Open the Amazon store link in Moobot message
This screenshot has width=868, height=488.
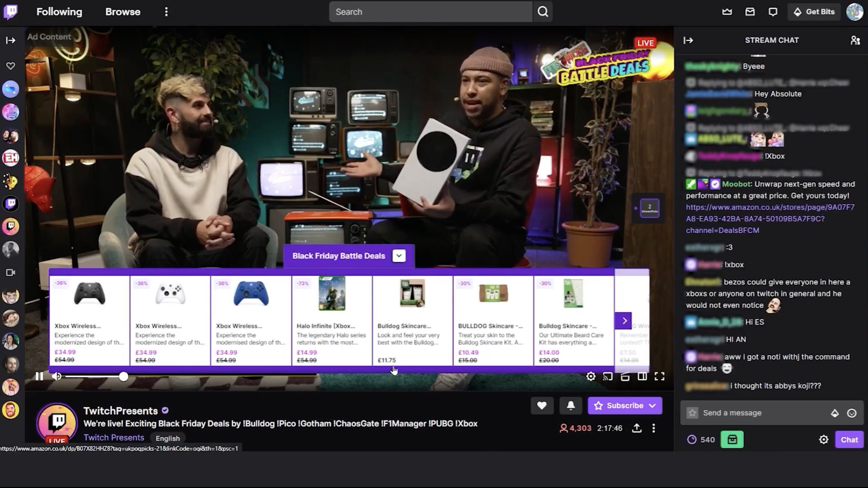tap(770, 219)
